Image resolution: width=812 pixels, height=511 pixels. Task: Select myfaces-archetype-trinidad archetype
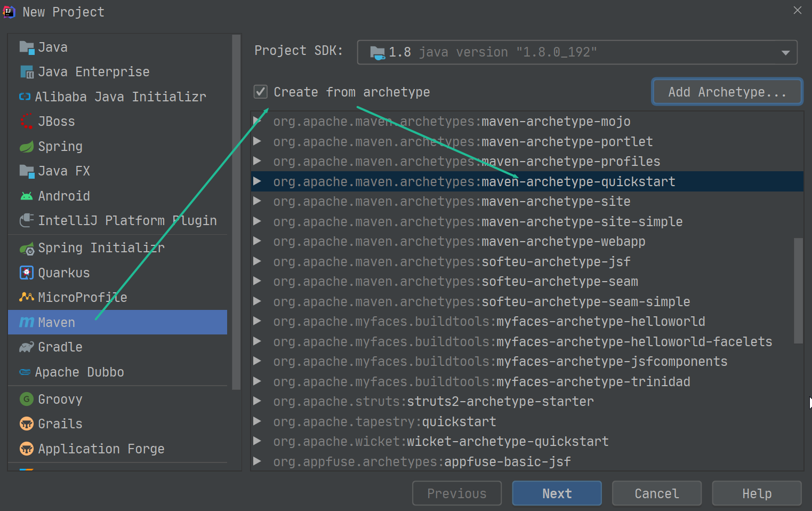coord(527,381)
